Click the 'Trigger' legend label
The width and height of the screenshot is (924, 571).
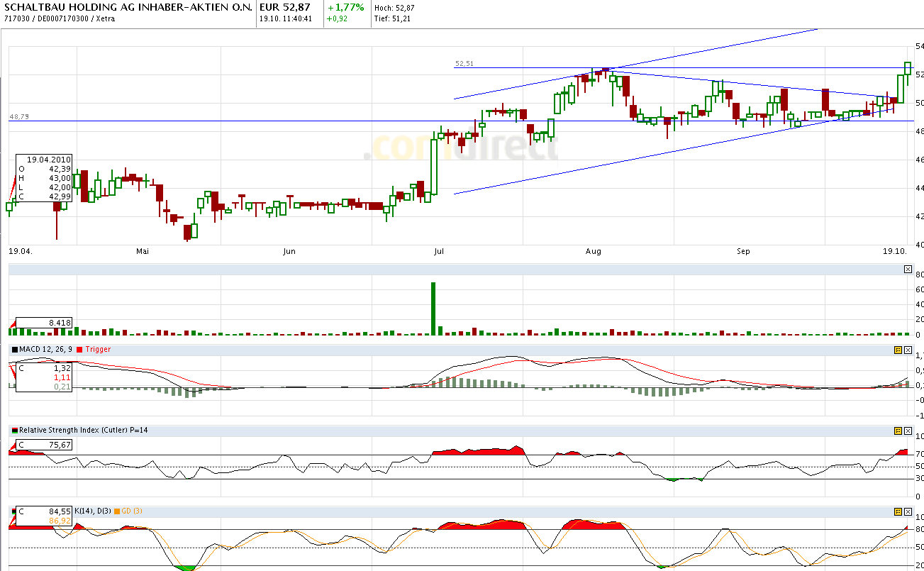tap(98, 350)
